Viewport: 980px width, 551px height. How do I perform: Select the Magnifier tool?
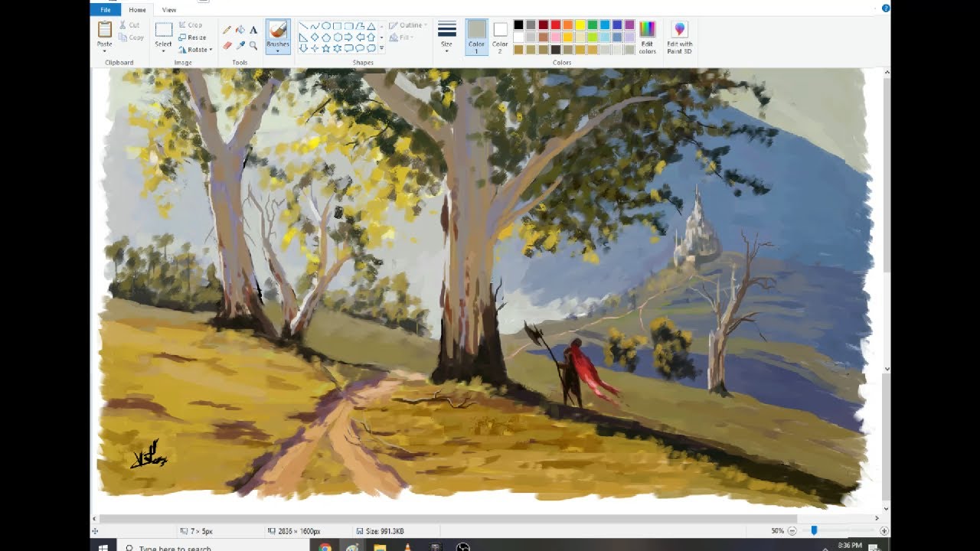pos(253,45)
